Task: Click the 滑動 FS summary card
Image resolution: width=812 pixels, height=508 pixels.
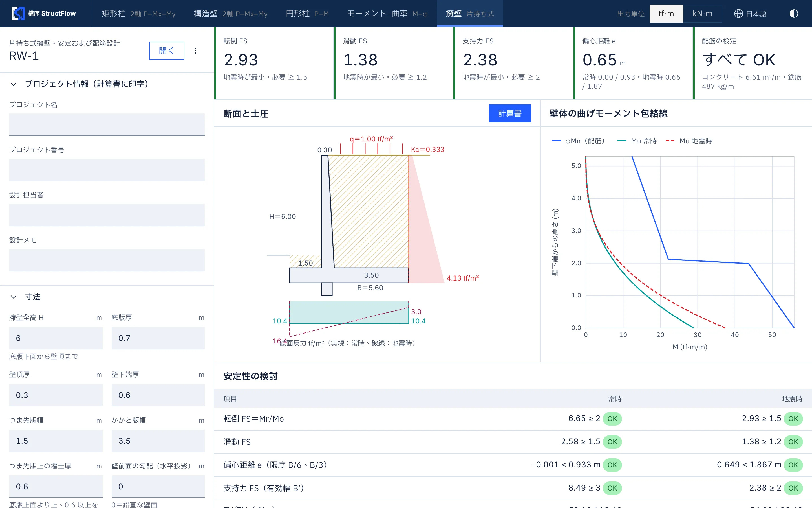Action: [394, 63]
